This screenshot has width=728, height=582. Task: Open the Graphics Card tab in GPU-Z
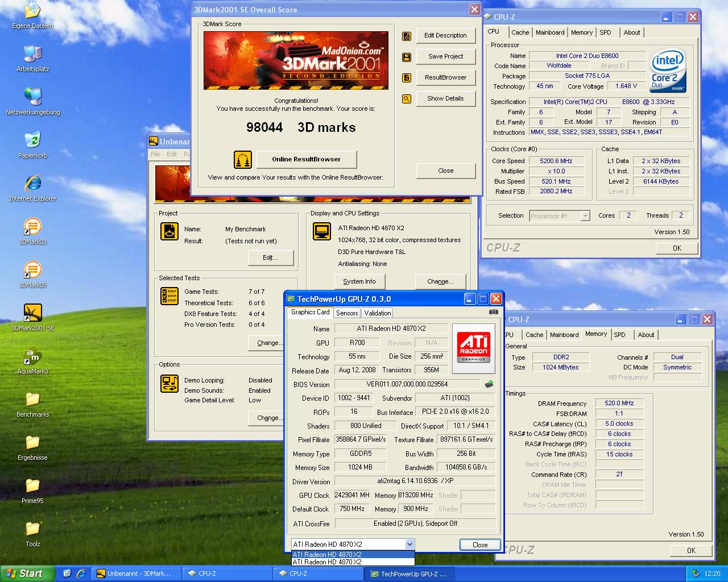(x=310, y=312)
